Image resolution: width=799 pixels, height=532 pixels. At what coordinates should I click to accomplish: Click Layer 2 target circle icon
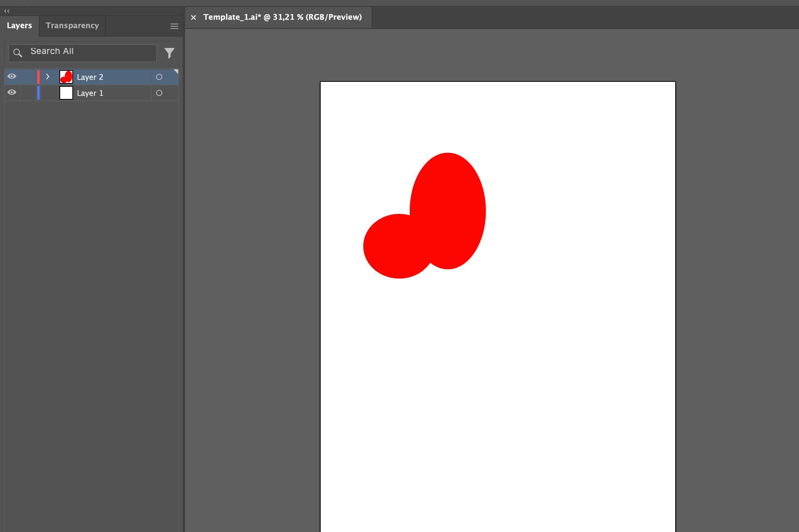pyautogui.click(x=159, y=77)
